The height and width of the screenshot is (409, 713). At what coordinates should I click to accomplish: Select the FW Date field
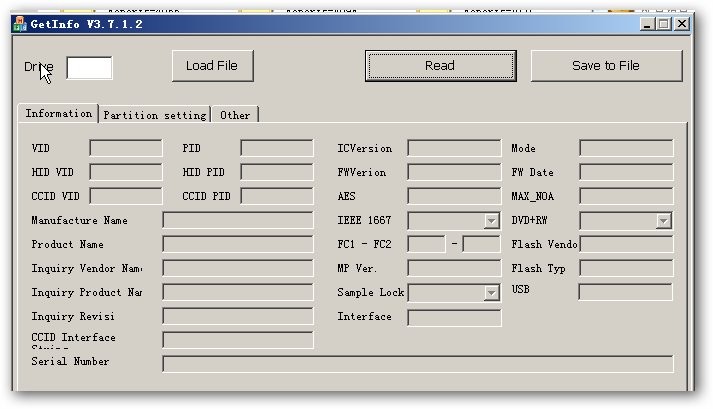[626, 172]
